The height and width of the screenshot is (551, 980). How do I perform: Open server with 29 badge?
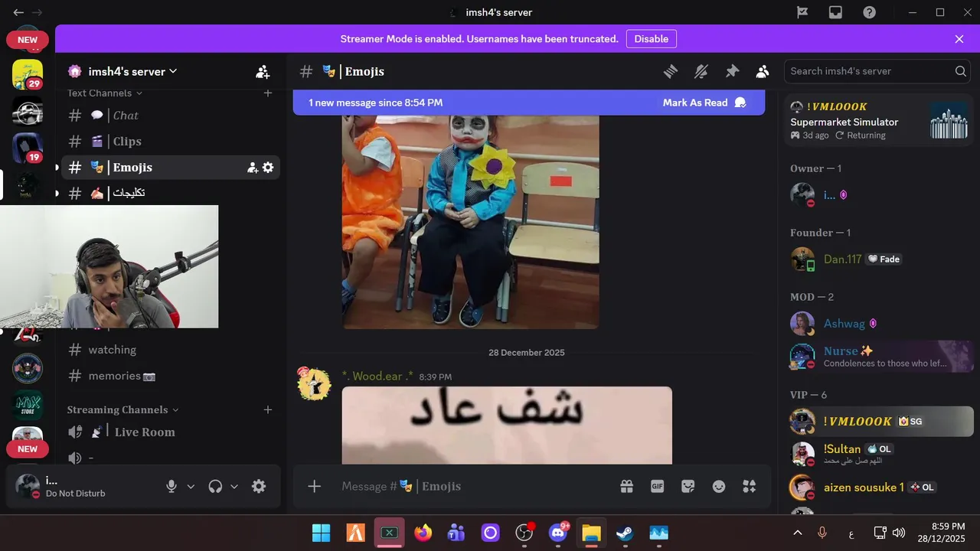click(28, 74)
